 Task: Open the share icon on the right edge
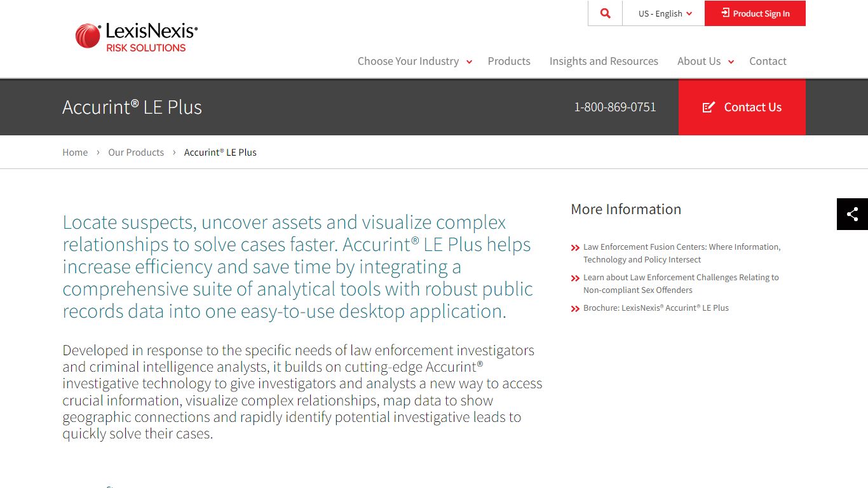pos(852,214)
